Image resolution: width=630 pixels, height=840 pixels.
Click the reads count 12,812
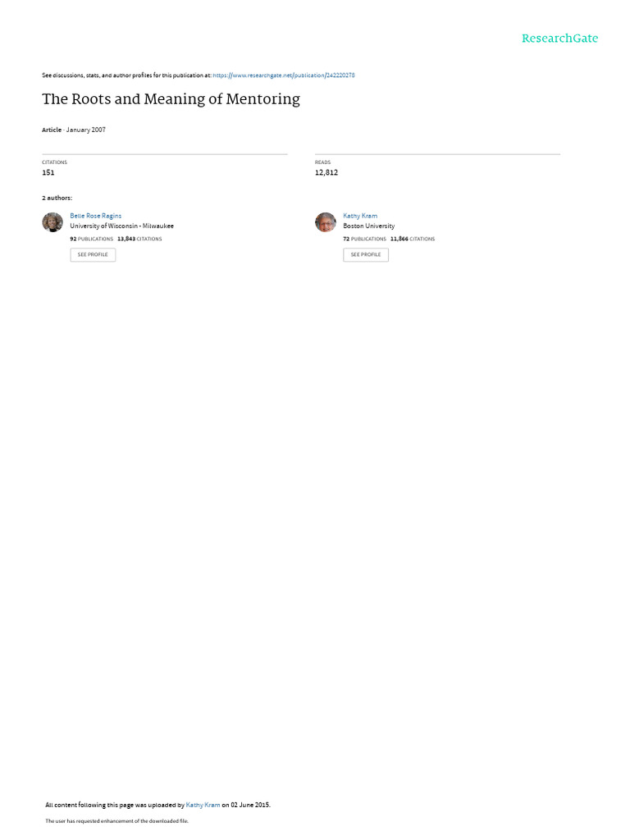tap(326, 172)
